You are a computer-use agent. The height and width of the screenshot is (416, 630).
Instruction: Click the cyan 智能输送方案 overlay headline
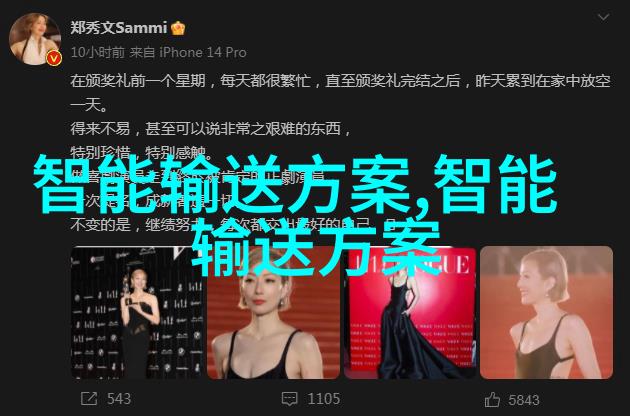295,216
